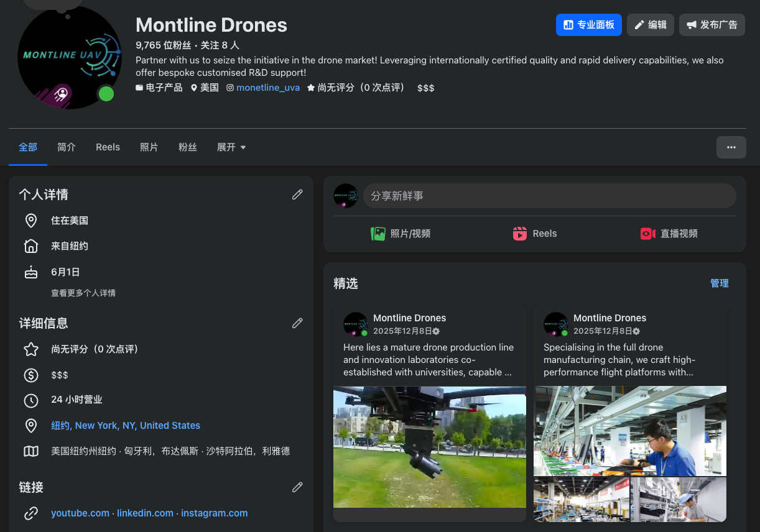Switch to the 粉丝 tab
The width and height of the screenshot is (760, 532).
pyautogui.click(x=188, y=147)
